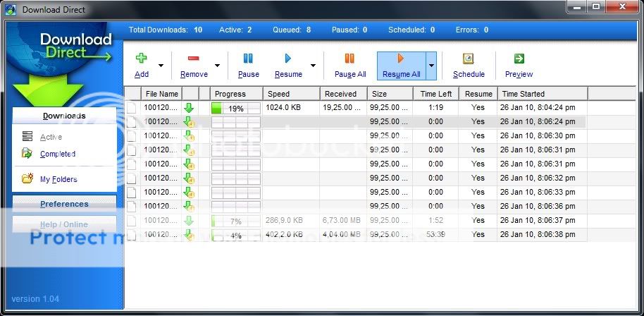Expand the Remove dropdown arrow
The width and height of the screenshot is (644, 316).
(x=217, y=66)
